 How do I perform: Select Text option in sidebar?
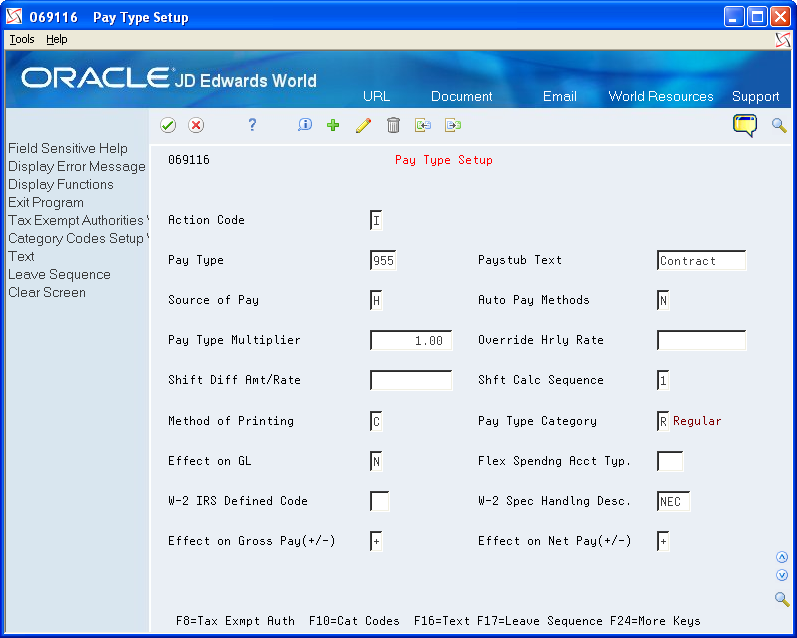coord(21,256)
